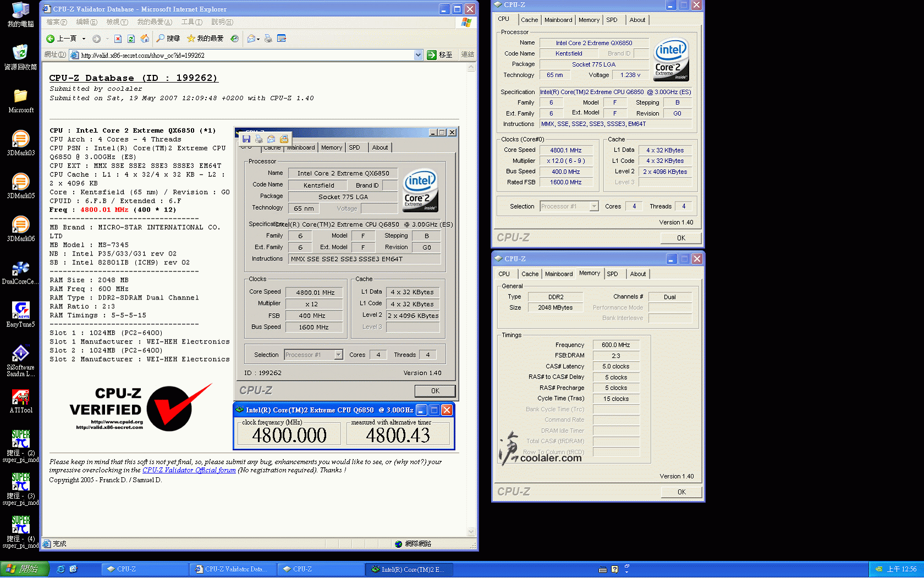Open 資源回收筒 recycle bin icon

pos(20,57)
